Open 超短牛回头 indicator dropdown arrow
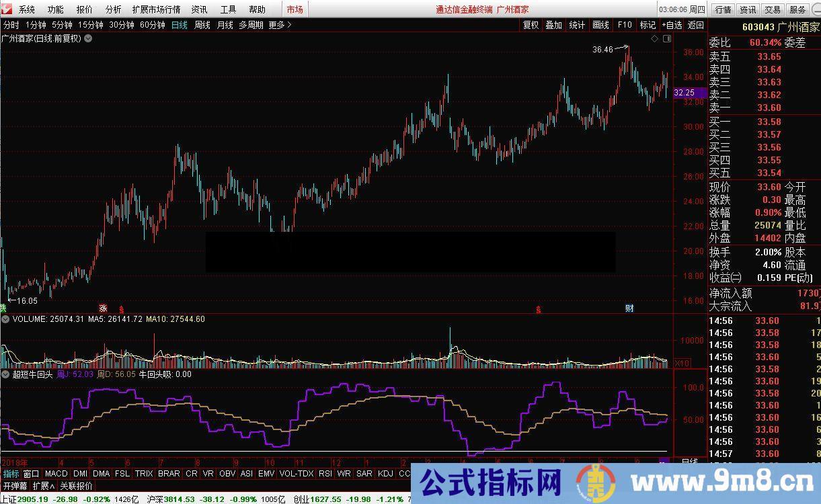The image size is (821, 504). (5, 374)
